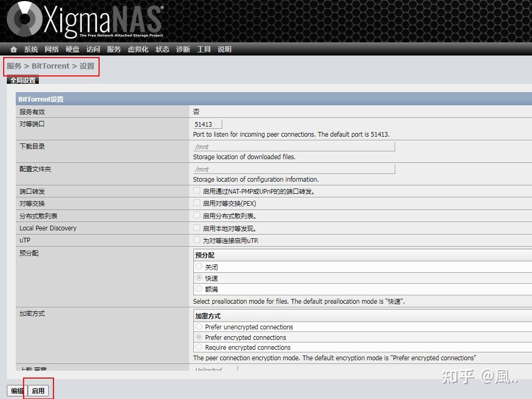This screenshot has height=399, width=532.
Task: Click the 启用 button to enable BitTorrent
Action: click(38, 391)
